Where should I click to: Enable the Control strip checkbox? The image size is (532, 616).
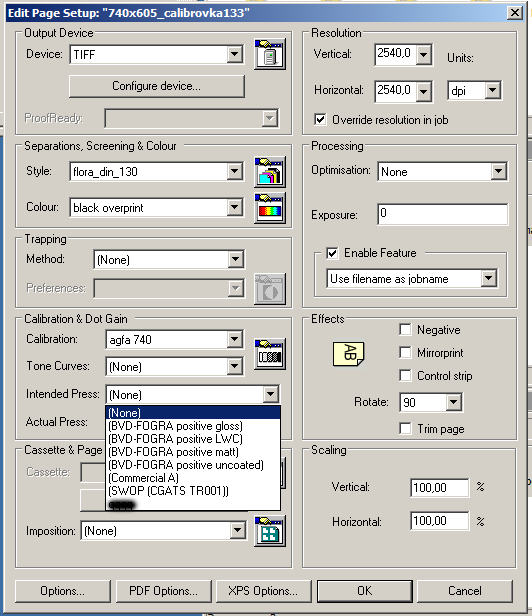(405, 376)
